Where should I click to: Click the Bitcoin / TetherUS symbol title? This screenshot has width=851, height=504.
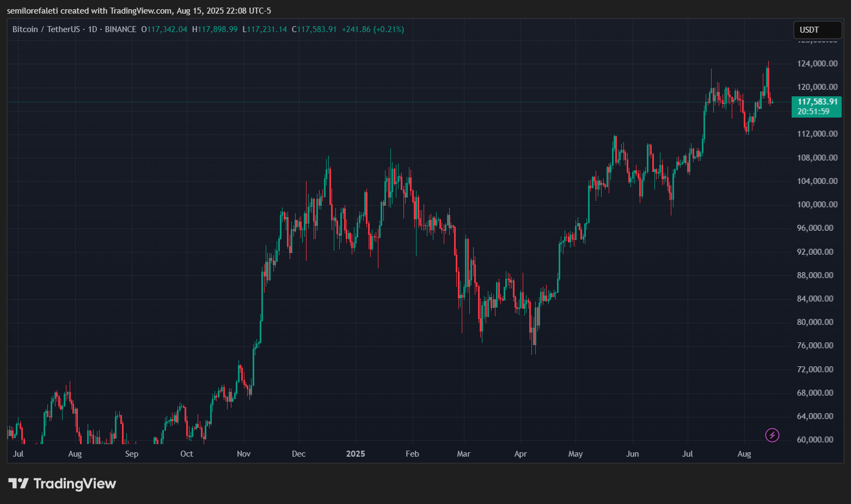[46, 29]
